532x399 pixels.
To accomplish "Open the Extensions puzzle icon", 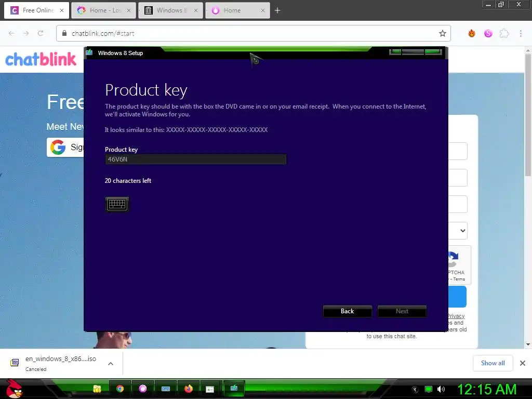I will click(x=504, y=33).
